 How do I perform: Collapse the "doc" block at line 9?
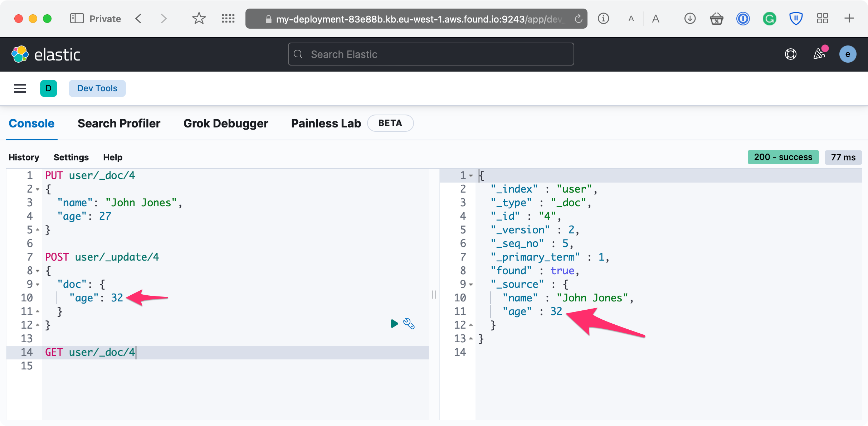point(38,285)
